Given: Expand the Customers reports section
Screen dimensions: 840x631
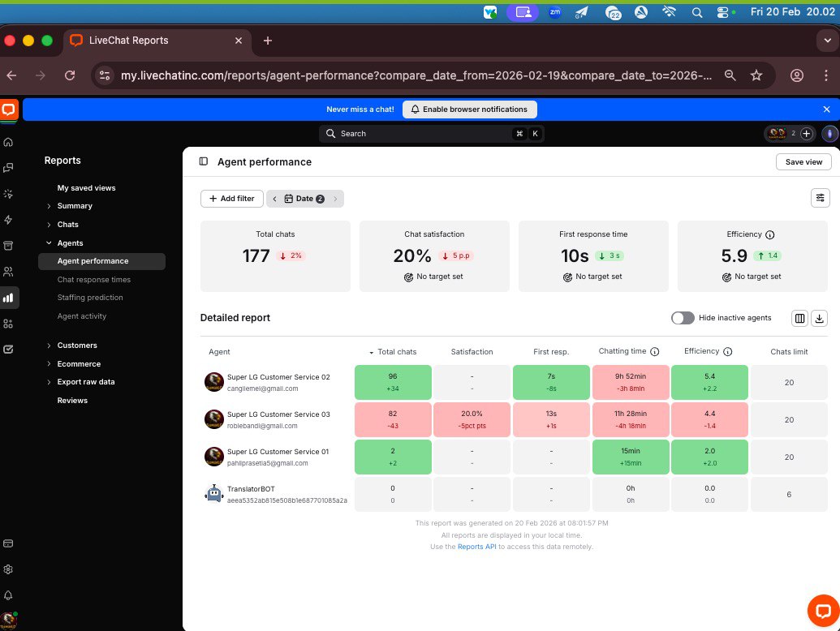Looking at the screenshot, I should [49, 346].
